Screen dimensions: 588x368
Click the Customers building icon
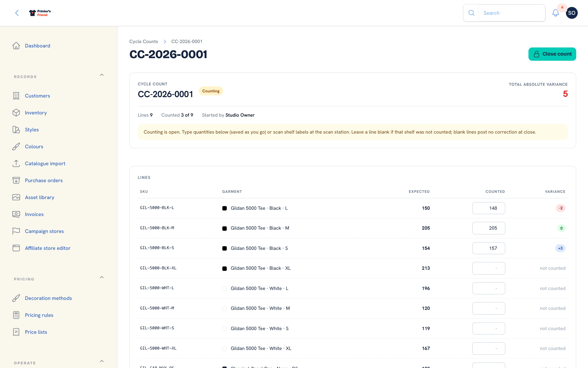tap(16, 96)
